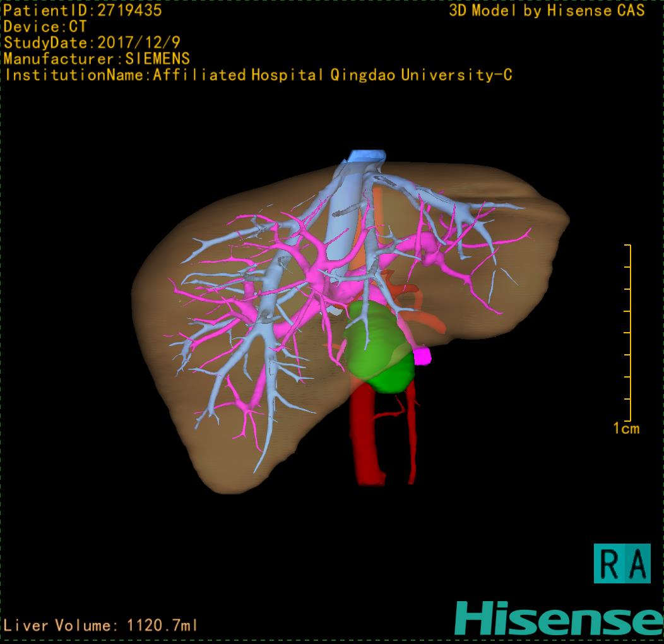Click the small magenta block beside the tumor
664x644 pixels.
pos(422,356)
